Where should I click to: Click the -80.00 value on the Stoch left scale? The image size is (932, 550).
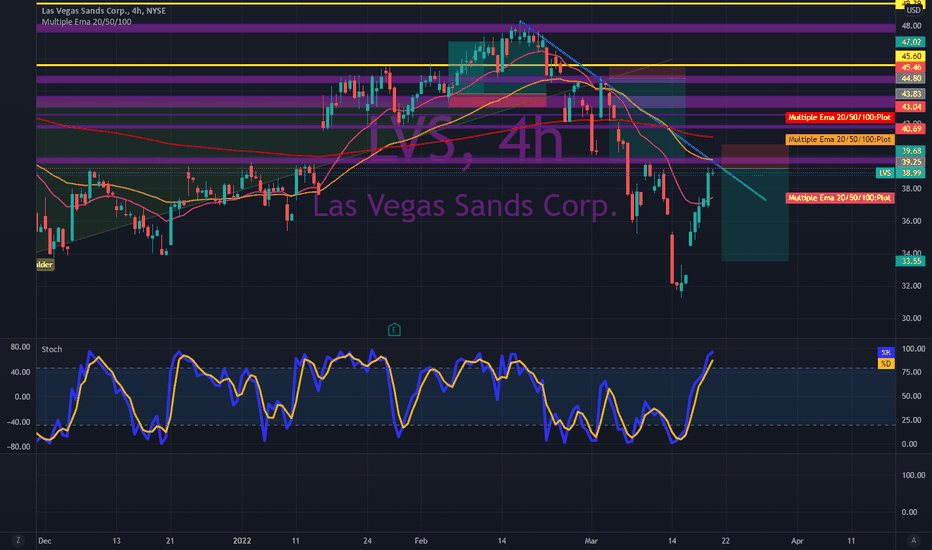click(x=18, y=447)
